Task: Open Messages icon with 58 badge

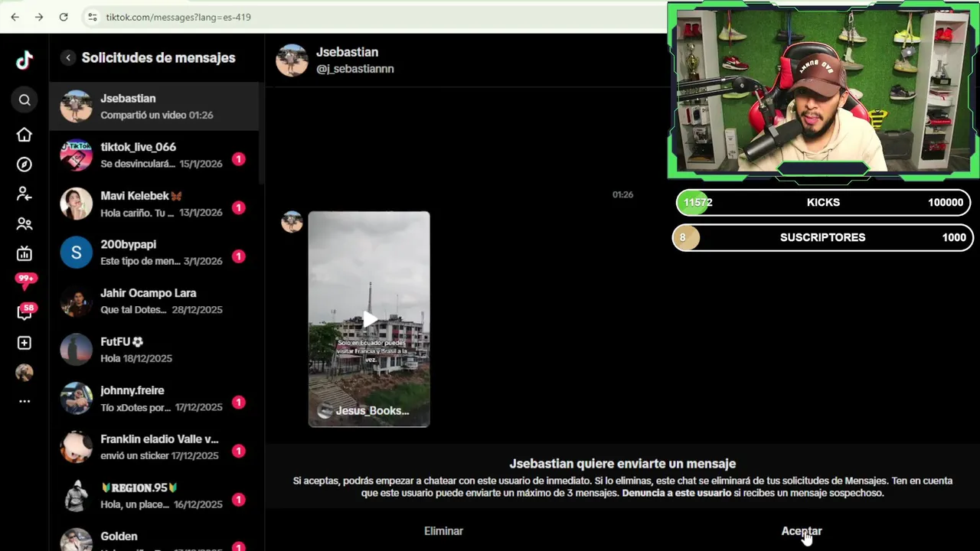Action: point(25,311)
